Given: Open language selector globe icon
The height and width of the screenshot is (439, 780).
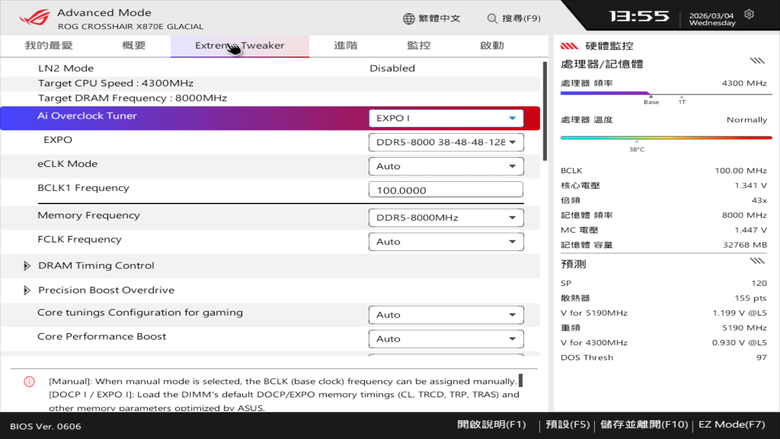Looking at the screenshot, I should (408, 18).
